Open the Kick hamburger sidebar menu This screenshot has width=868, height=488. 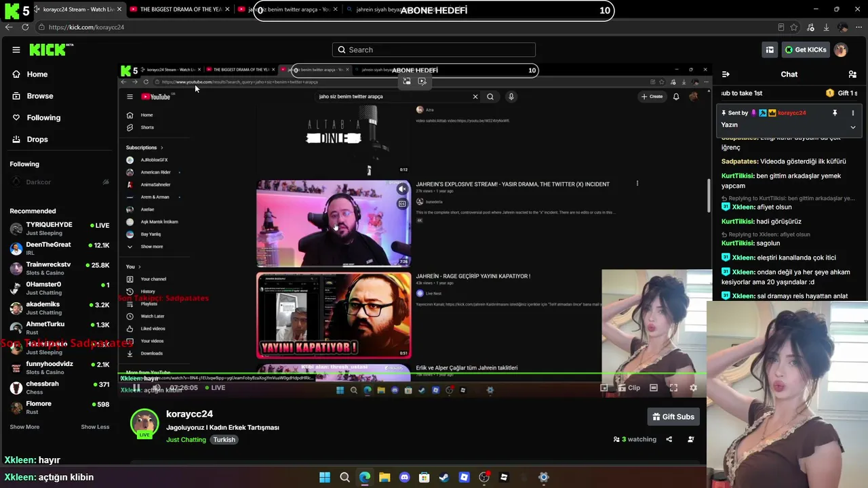point(16,49)
